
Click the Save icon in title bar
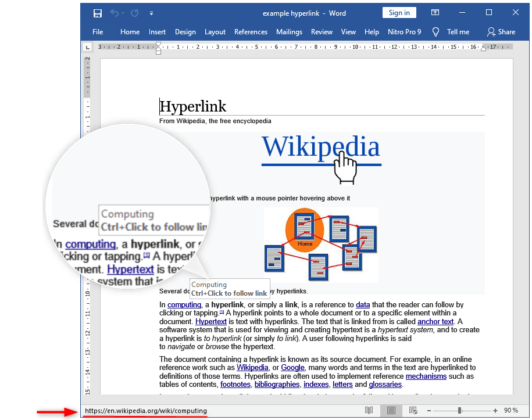click(x=98, y=13)
